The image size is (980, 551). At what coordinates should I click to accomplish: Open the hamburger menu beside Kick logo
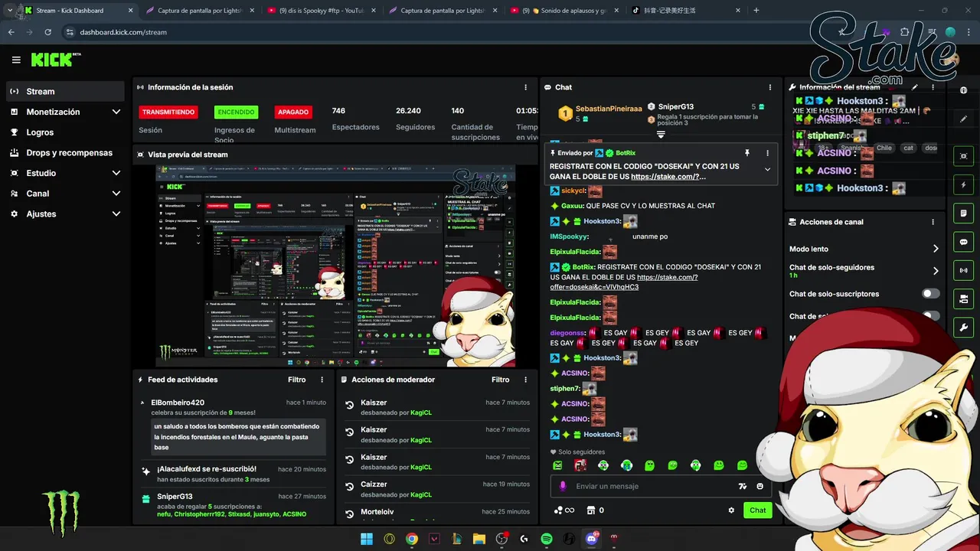pos(16,60)
